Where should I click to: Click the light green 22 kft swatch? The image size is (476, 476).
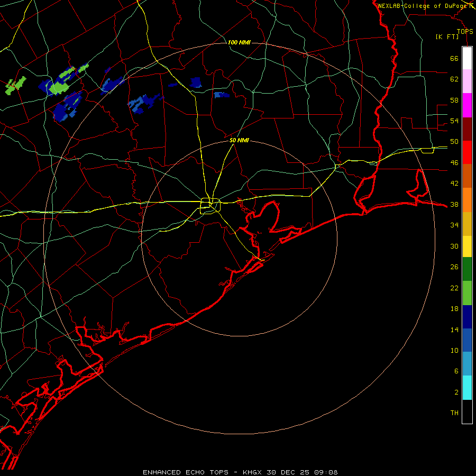click(467, 293)
